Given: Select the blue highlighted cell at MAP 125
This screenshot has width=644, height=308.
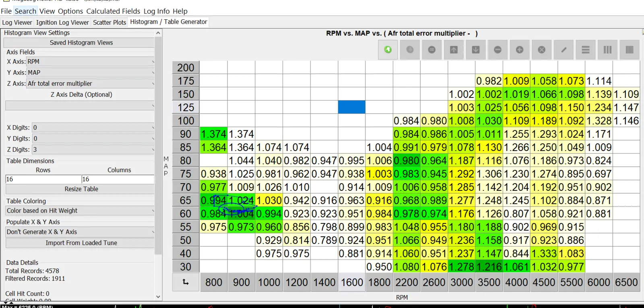Looking at the screenshot, I should pyautogui.click(x=352, y=107).
